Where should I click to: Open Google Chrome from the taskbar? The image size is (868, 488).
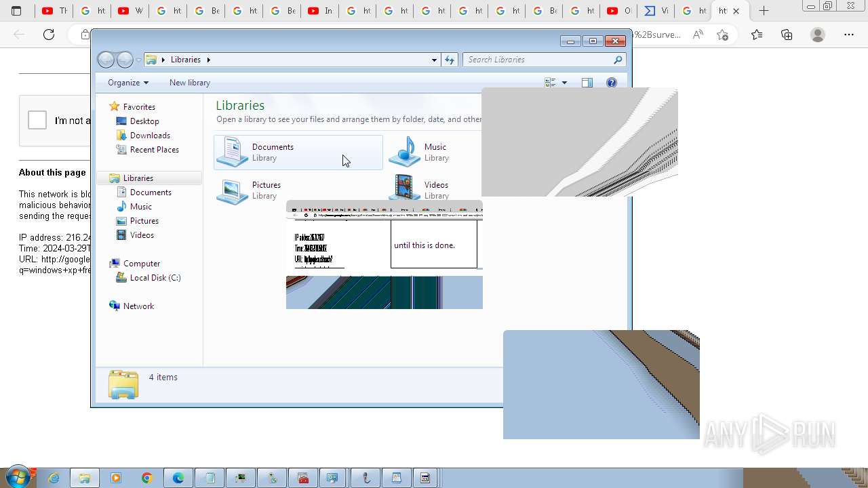point(147,478)
